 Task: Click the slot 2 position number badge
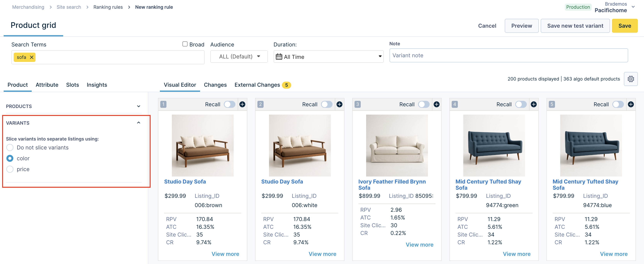[x=260, y=104]
